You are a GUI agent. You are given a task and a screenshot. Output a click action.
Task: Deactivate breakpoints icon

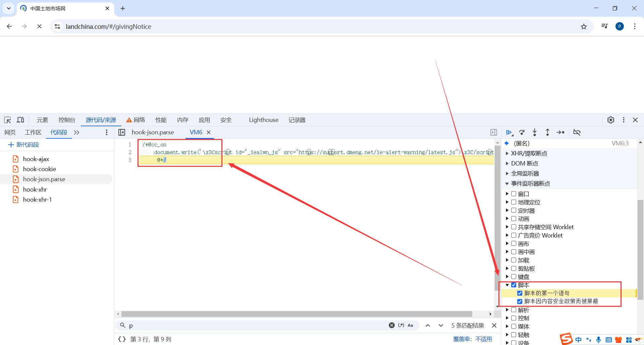[x=577, y=132]
